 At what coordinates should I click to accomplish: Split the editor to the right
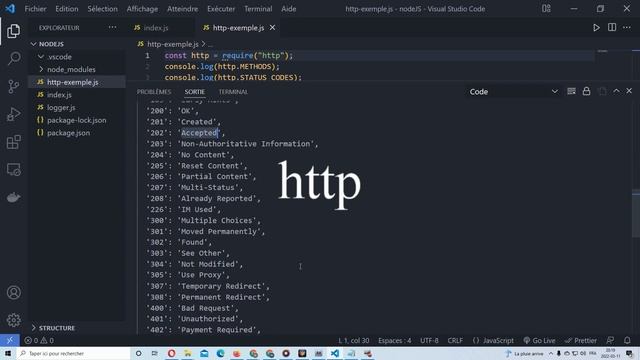612,28
